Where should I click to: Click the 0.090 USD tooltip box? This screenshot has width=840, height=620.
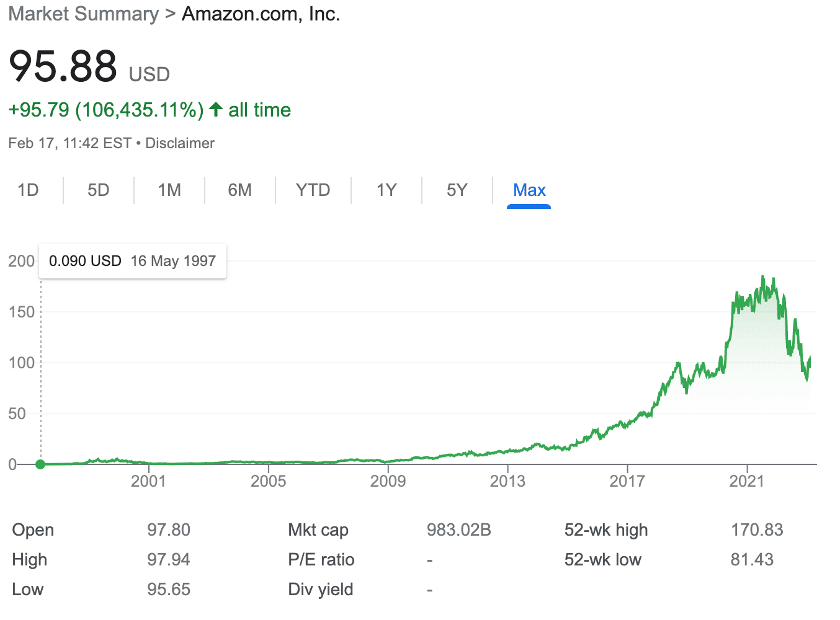pyautogui.click(x=132, y=261)
